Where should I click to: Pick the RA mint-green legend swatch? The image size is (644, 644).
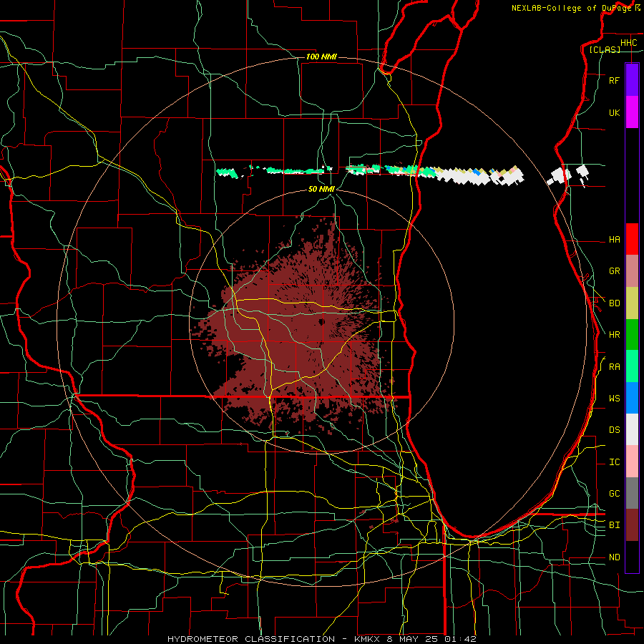632,366
